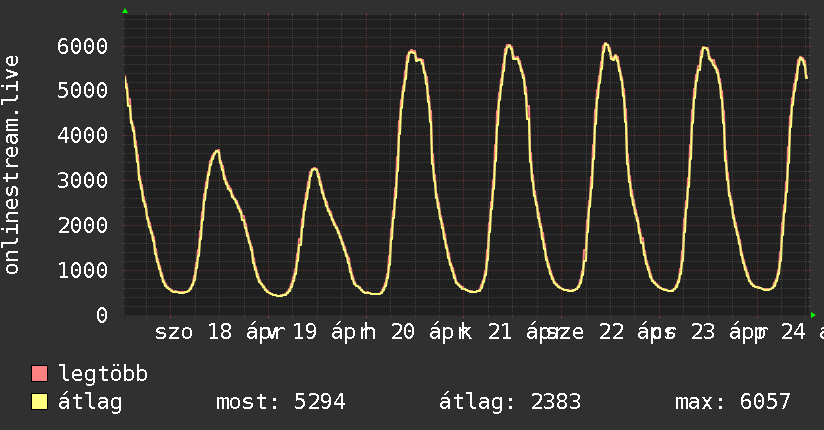Select the legtöbb legend label

103,375
